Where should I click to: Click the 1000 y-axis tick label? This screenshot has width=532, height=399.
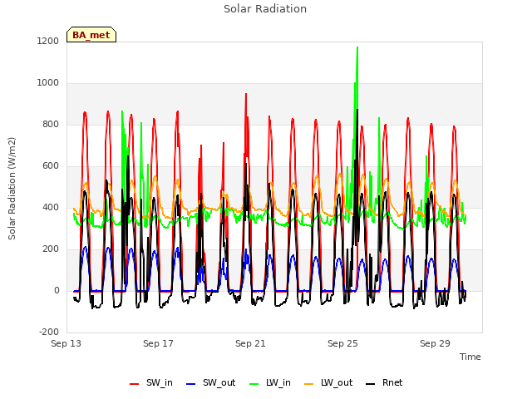[48, 83]
